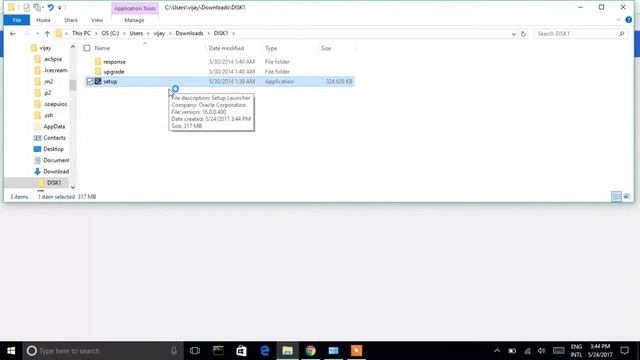640x360 pixels.
Task: Select the response folder
Action: tap(114, 62)
